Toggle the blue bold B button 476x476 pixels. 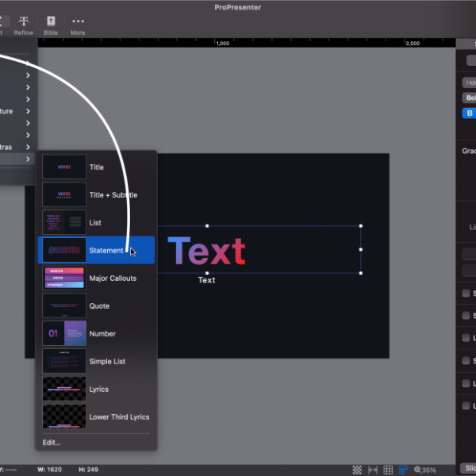[x=469, y=113]
